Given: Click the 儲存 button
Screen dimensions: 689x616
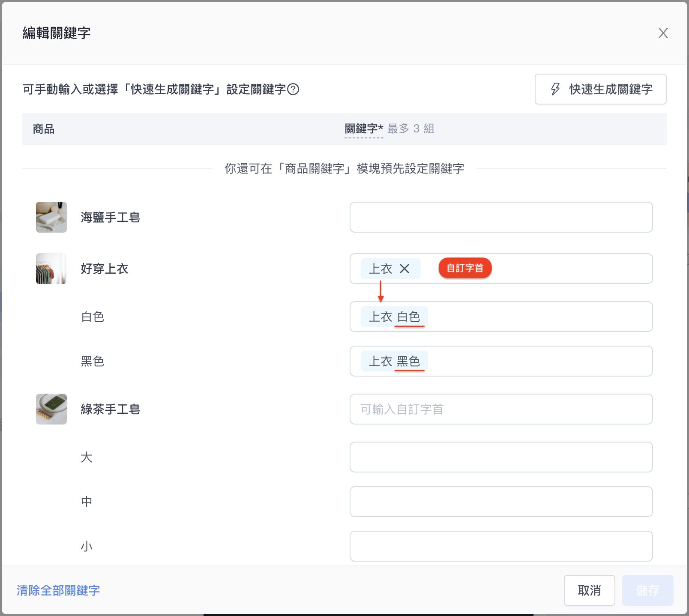Looking at the screenshot, I should [647, 590].
